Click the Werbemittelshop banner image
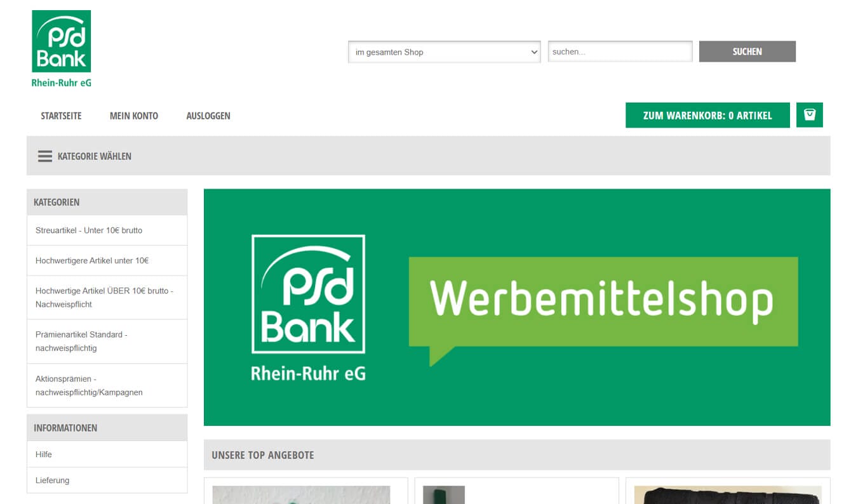The image size is (858, 504). (x=517, y=307)
